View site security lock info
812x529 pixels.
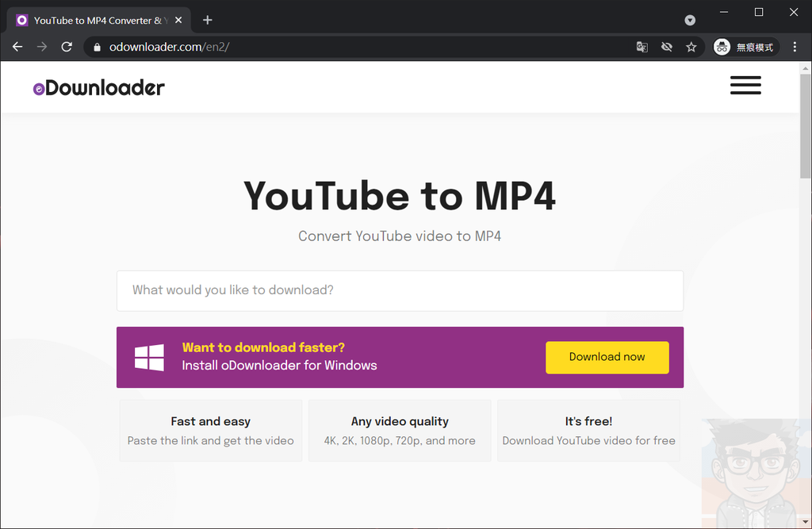97,47
